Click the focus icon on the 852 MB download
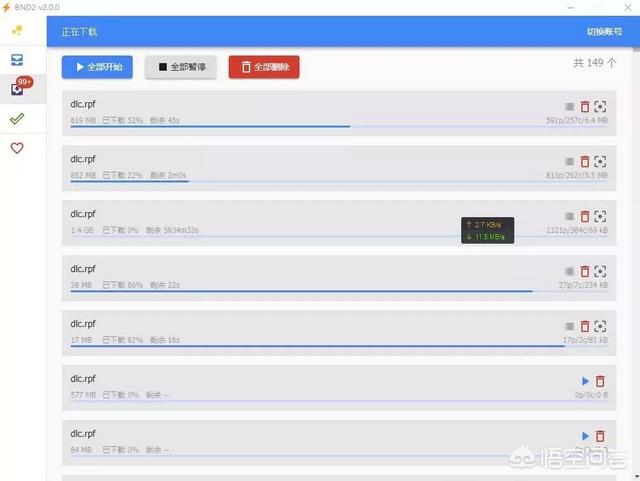 (600, 161)
